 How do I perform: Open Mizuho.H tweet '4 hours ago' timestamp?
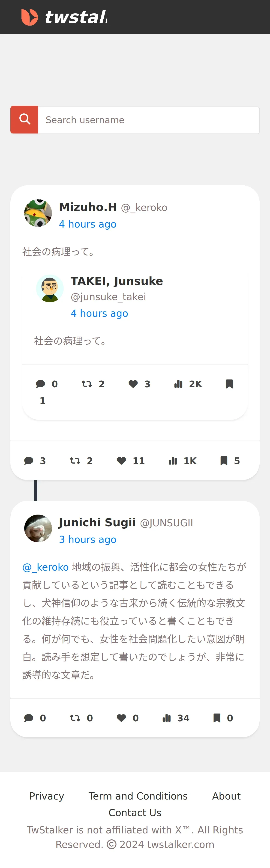tap(88, 224)
